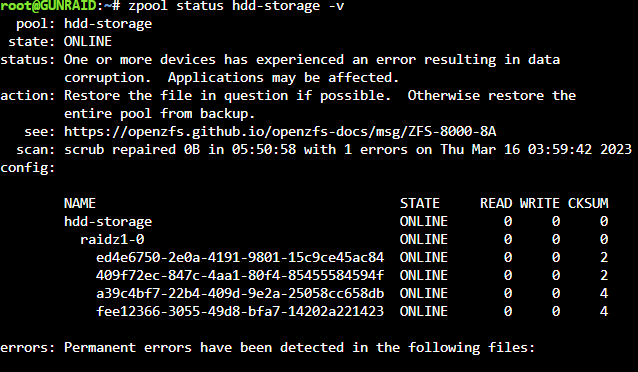Click device ed4e6750-2e0a-4191-9801-15c9ce45ac84
638x372 pixels.
[x=240, y=257]
